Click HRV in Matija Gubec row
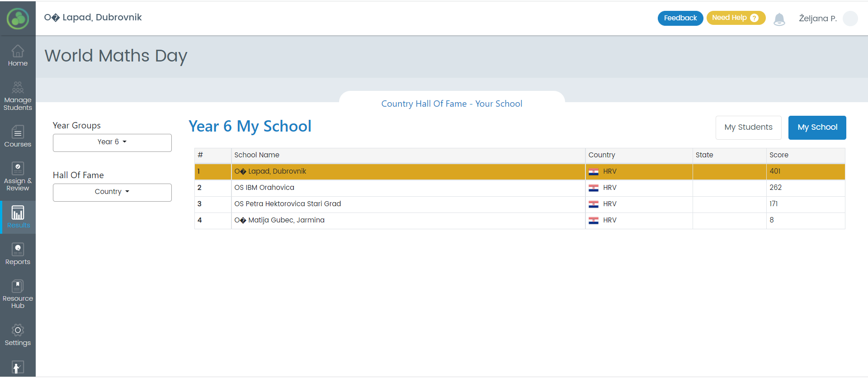Image resolution: width=868 pixels, height=378 pixels. 610,220
